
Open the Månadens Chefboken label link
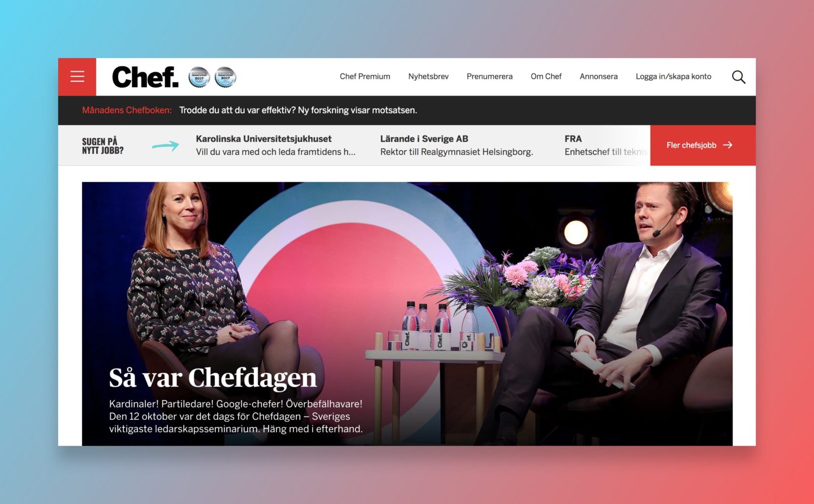[x=127, y=110]
